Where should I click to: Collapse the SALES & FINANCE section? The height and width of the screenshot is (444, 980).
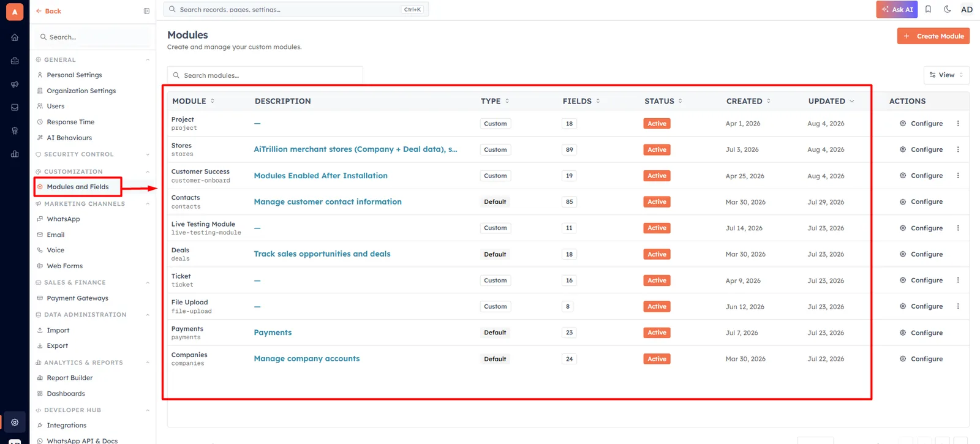tap(148, 282)
